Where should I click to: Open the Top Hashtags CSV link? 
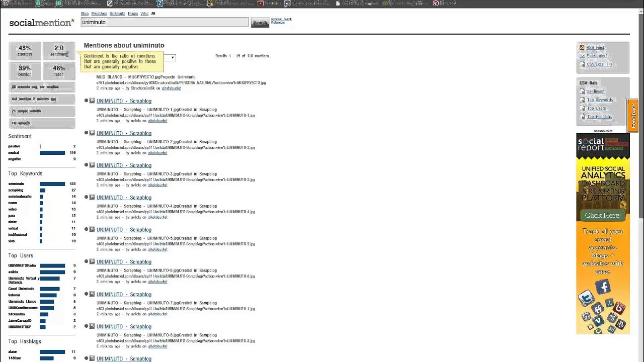coord(599,117)
